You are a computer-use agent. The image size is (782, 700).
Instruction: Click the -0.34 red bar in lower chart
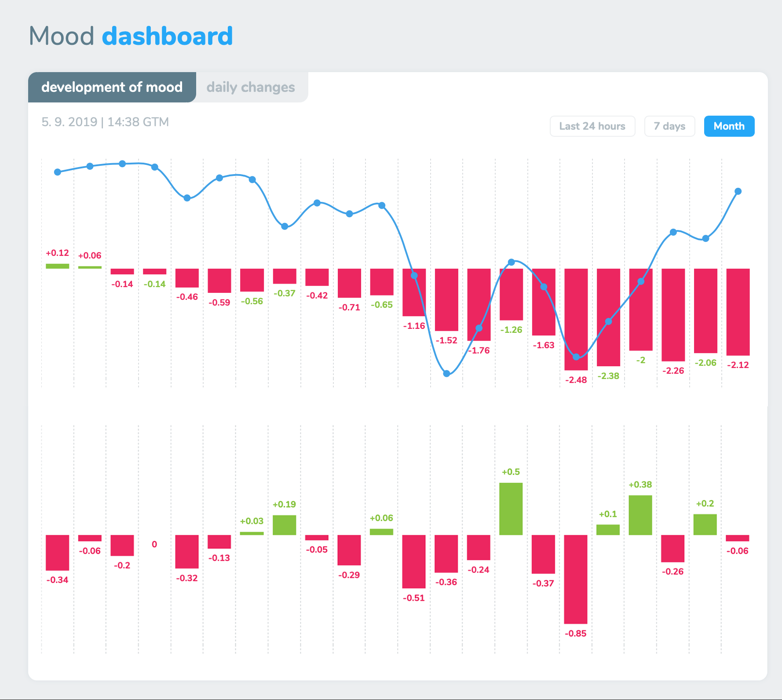click(x=58, y=552)
